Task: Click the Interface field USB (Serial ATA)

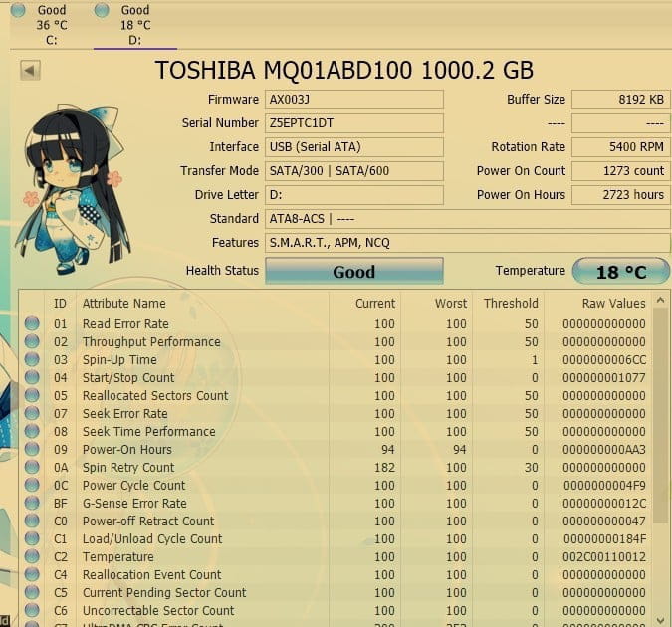Action: 354,147
